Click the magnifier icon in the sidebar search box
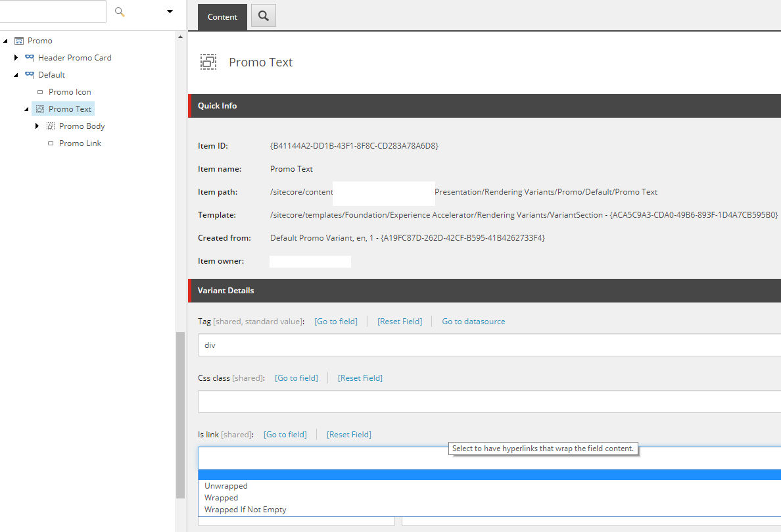 pyautogui.click(x=119, y=11)
